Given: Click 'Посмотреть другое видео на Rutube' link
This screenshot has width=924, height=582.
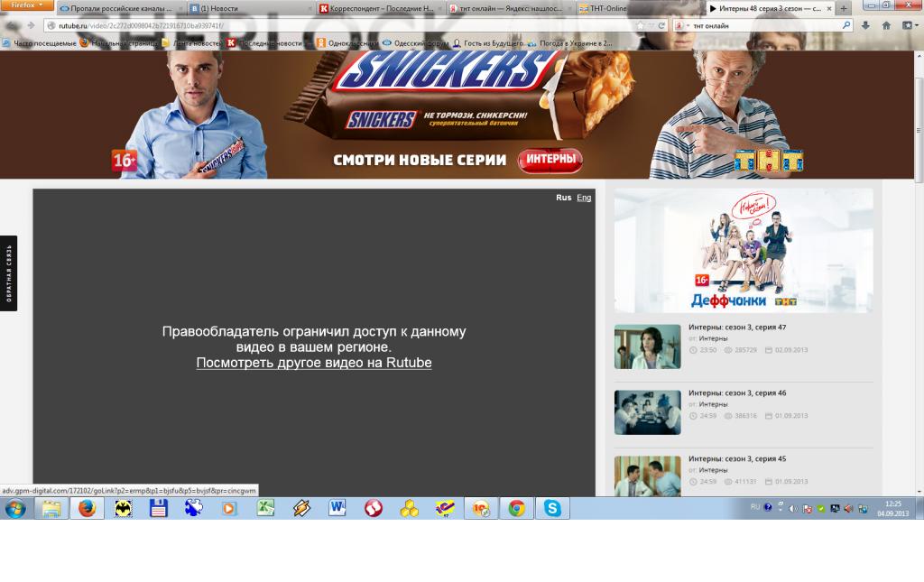Looking at the screenshot, I should [x=314, y=362].
